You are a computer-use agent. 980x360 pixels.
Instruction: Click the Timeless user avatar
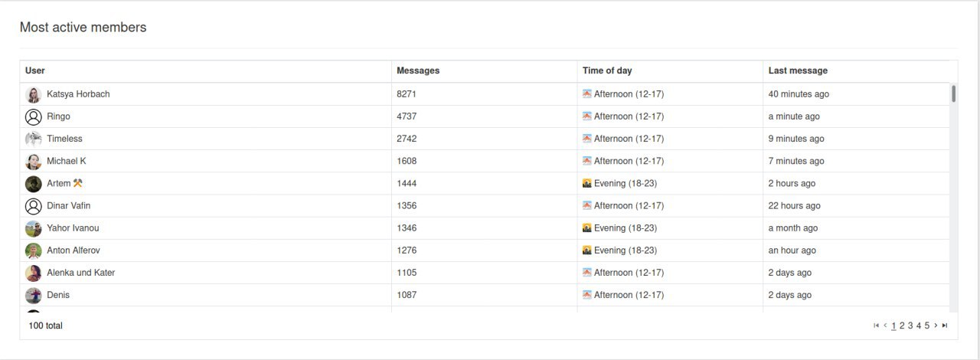[x=34, y=139]
